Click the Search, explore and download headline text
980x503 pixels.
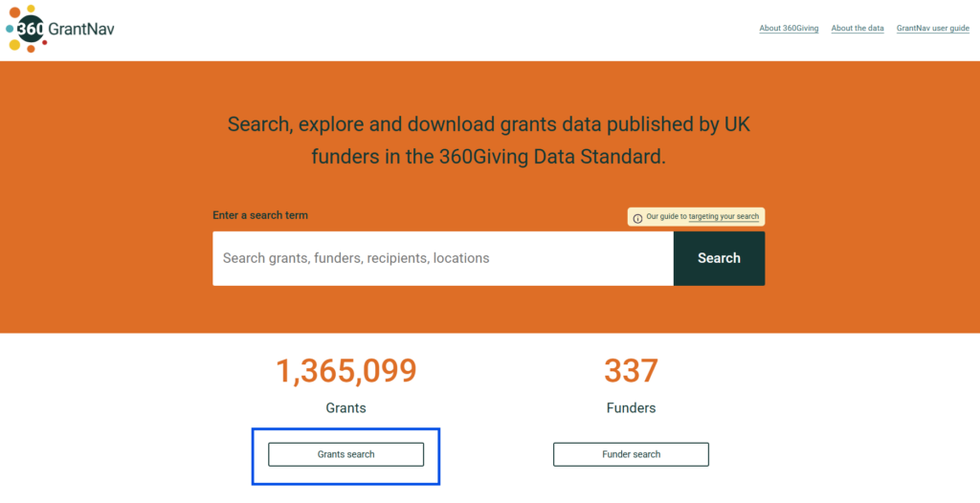click(489, 124)
